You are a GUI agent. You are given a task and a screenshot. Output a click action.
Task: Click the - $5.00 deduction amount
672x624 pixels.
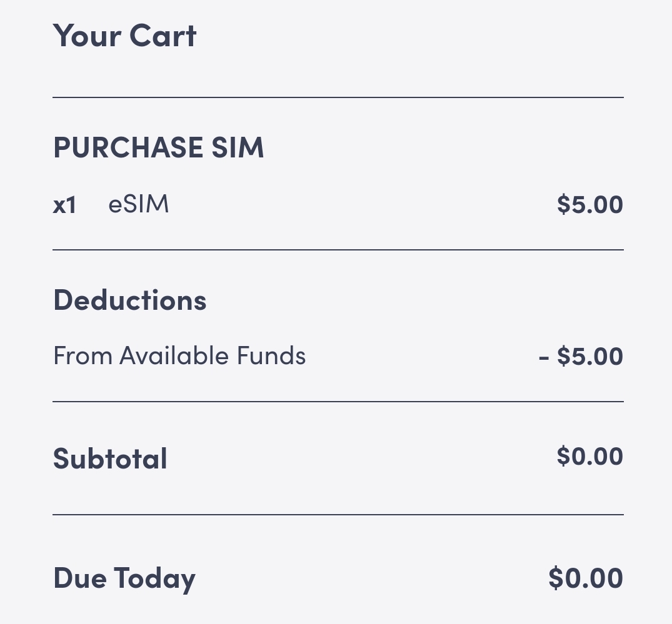coord(581,357)
